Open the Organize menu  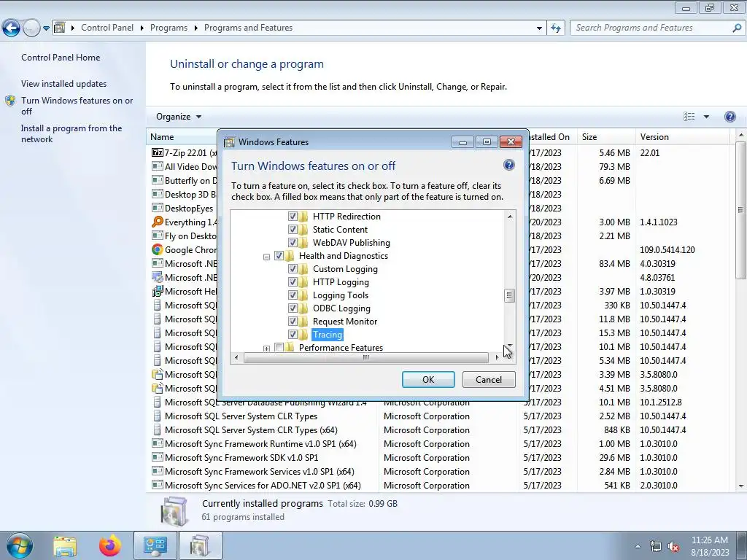click(x=179, y=117)
